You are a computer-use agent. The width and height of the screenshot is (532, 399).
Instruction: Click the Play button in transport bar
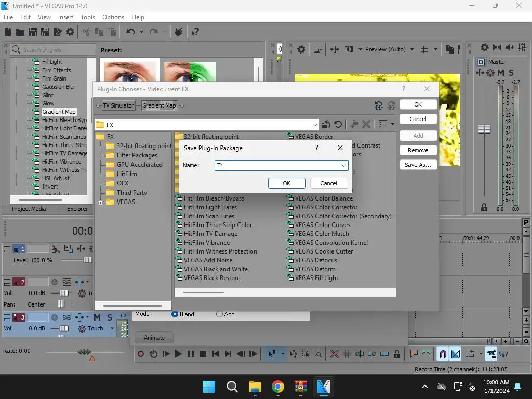[x=178, y=354]
